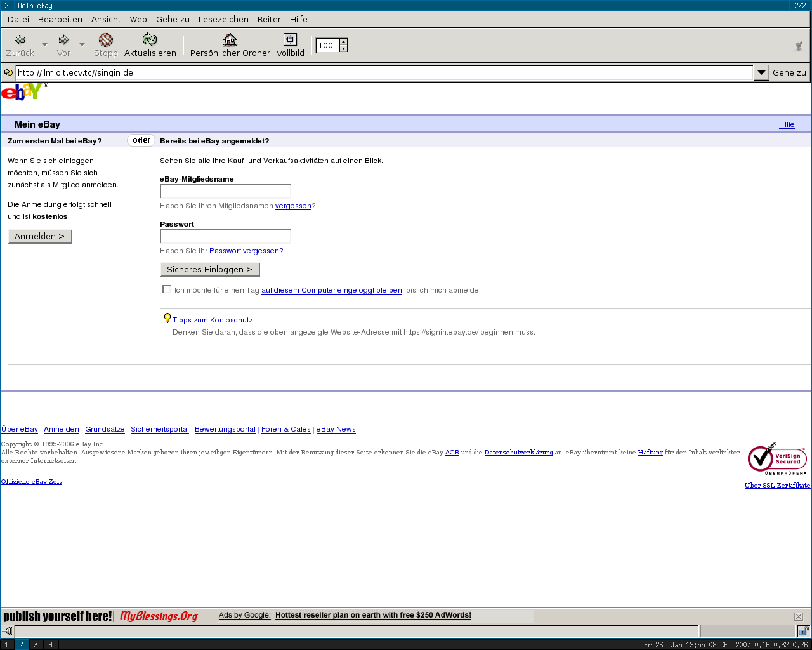The image size is (812, 650).
Task: Click the Bewertungsportal footer link
Action: pyautogui.click(x=225, y=429)
